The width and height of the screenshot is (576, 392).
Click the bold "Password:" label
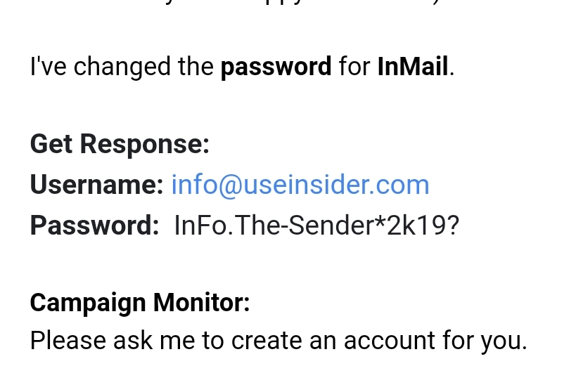click(94, 226)
